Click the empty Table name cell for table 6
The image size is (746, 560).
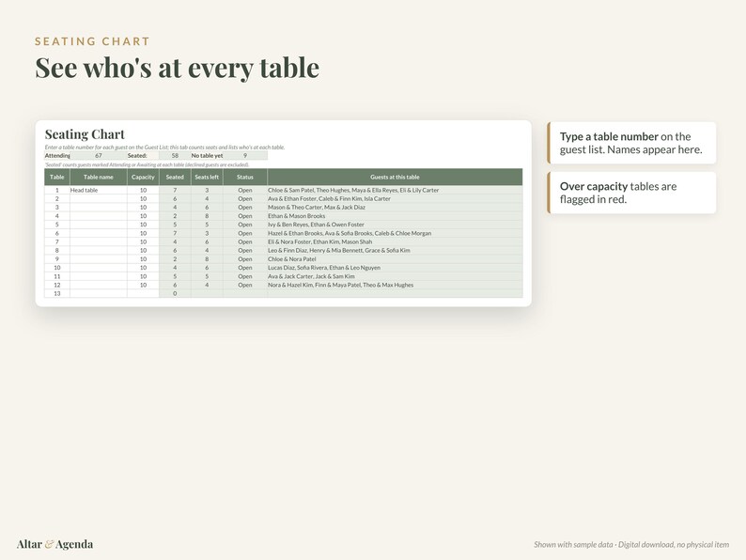[x=99, y=233]
